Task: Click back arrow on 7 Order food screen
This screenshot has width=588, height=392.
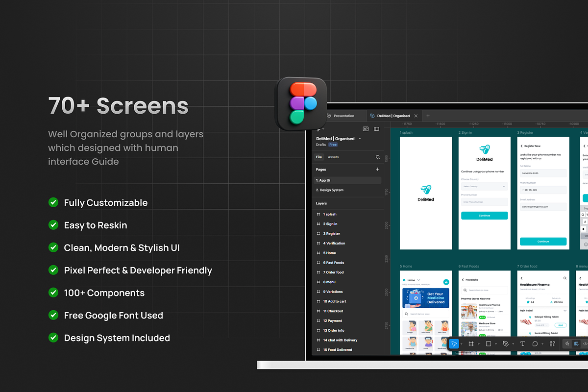Action: coord(521,278)
